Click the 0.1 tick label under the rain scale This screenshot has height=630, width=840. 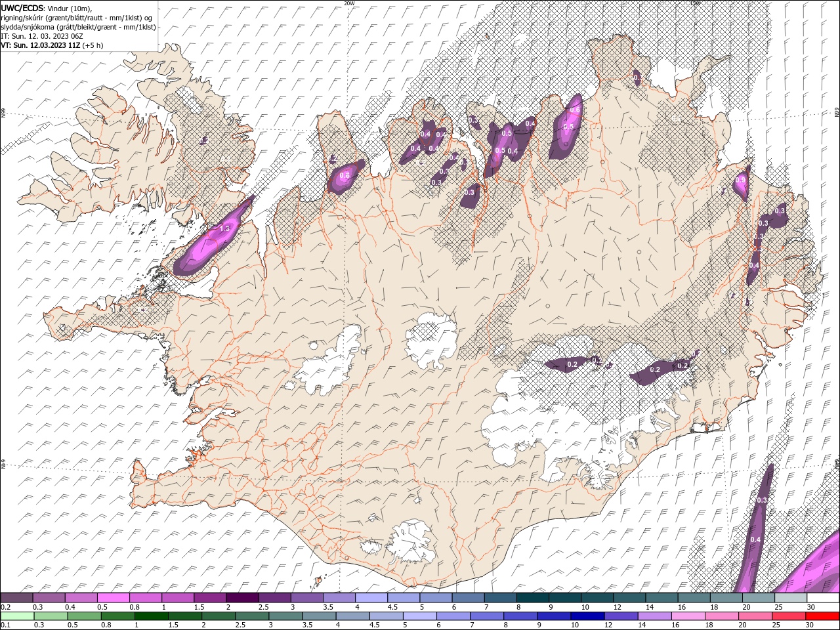[5, 625]
